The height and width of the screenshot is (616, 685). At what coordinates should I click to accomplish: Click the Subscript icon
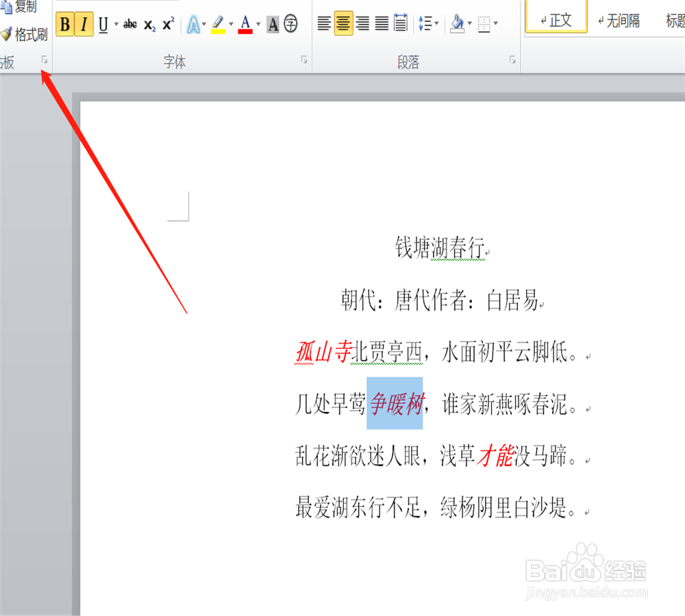(x=148, y=23)
